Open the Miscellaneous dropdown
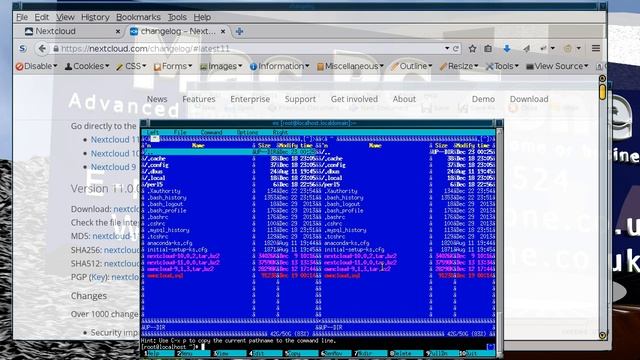 [x=350, y=66]
